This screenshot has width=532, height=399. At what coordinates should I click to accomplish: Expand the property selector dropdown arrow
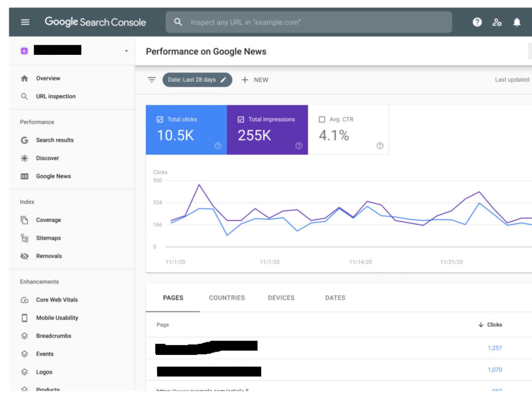[126, 51]
